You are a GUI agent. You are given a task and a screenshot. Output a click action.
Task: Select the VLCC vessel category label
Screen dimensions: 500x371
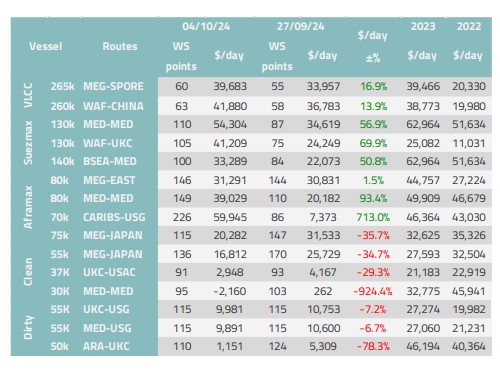(x=28, y=96)
